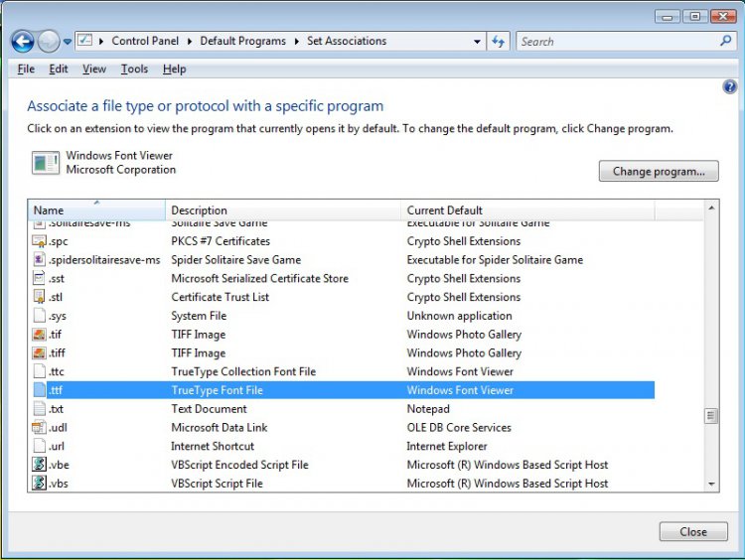
Task: Click the blue help question mark icon
Action: (x=730, y=87)
